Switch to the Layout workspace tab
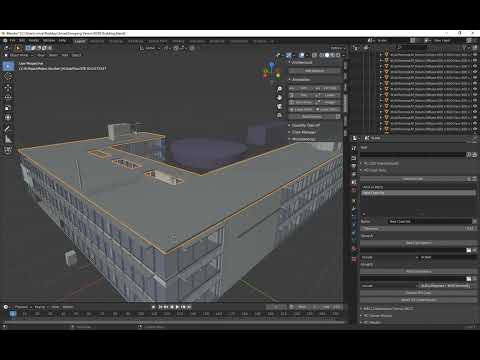 click(80, 41)
